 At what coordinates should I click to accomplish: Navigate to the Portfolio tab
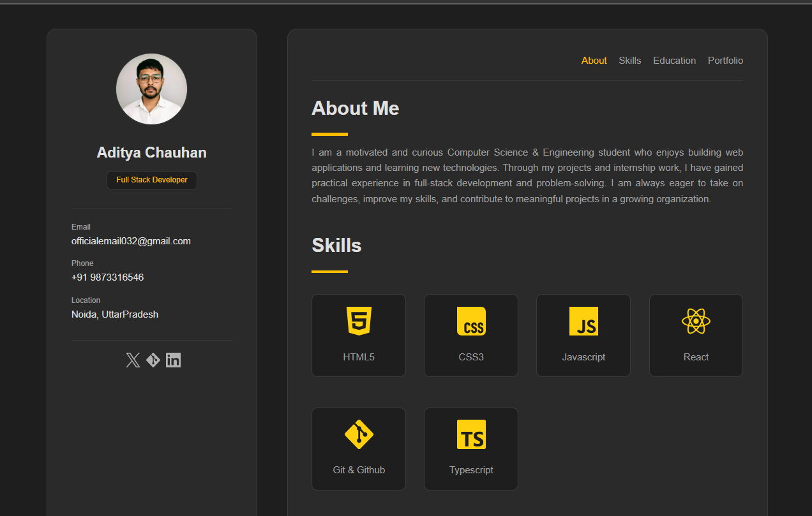coord(725,61)
